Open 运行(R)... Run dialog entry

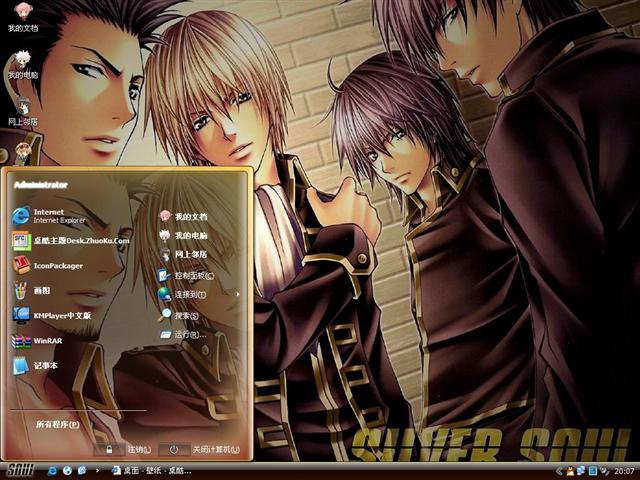pyautogui.click(x=182, y=335)
